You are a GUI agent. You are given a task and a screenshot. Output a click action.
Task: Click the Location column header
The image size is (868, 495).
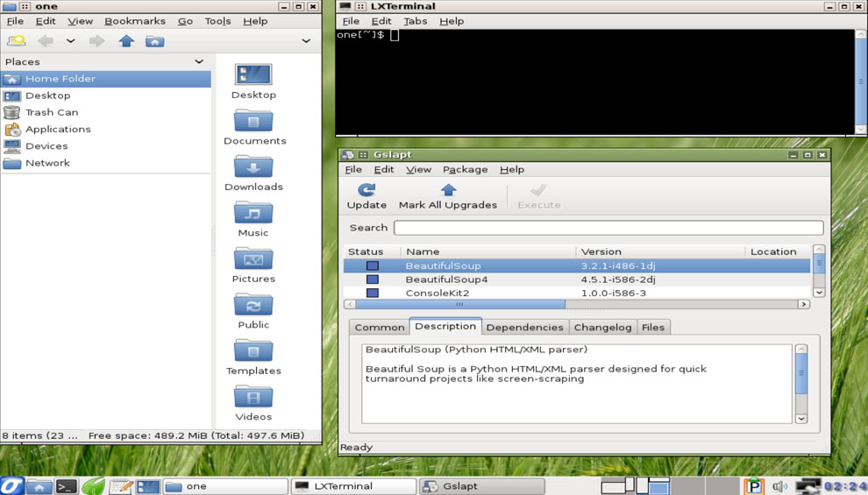pos(778,251)
